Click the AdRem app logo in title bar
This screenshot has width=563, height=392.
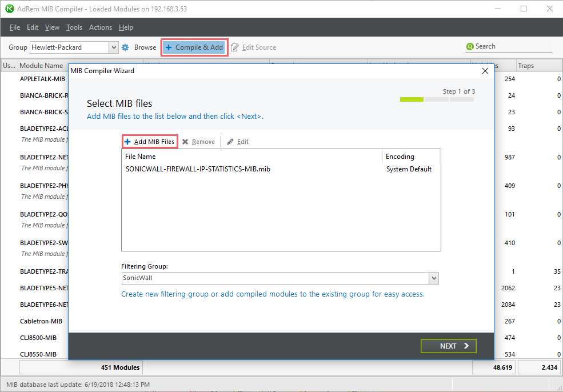(10, 9)
